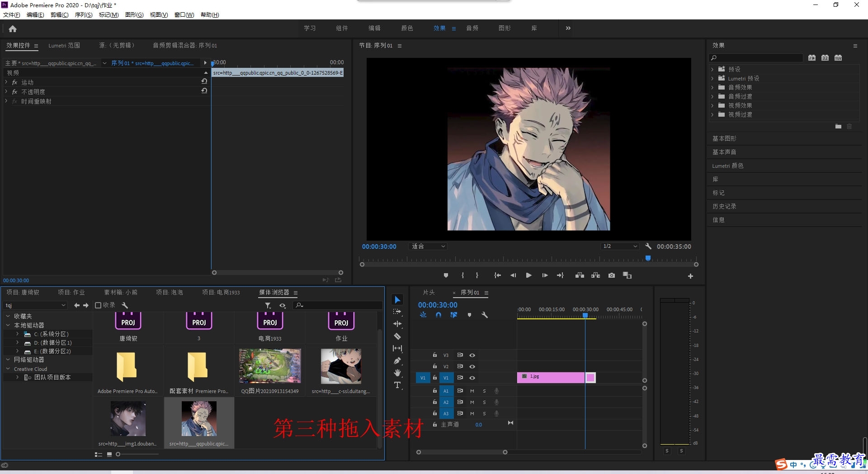Open Program monitor button editor plus
The width and height of the screenshot is (868, 474).
click(690, 276)
